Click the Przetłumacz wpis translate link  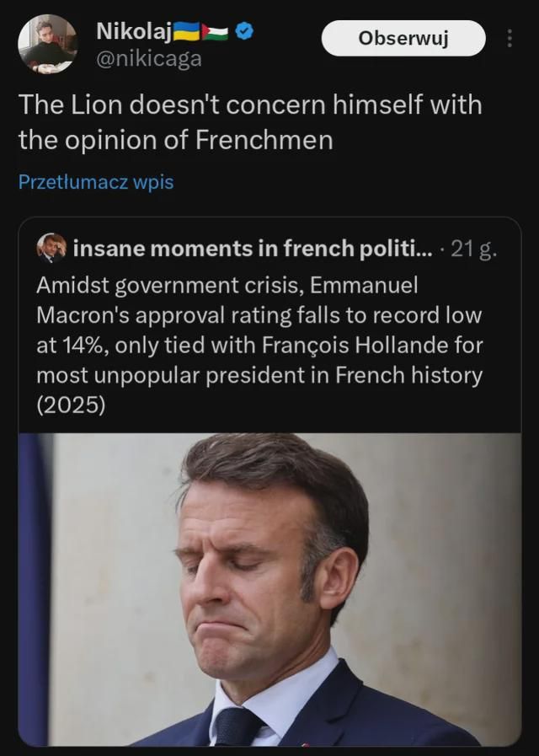click(96, 182)
